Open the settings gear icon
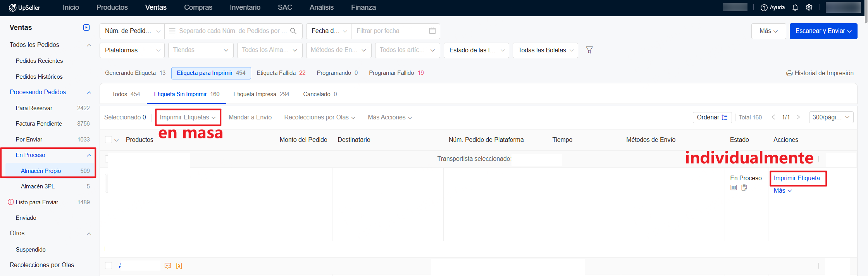This screenshot has width=868, height=276. 809,7
